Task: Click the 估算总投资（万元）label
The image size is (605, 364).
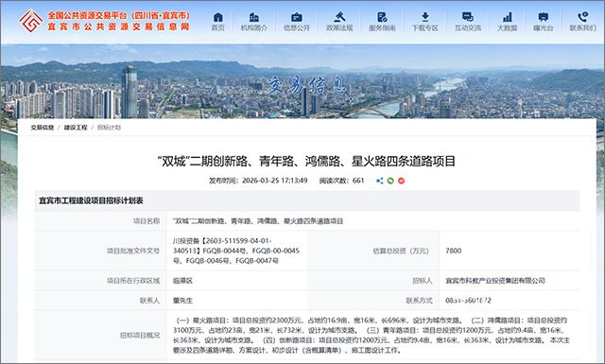Action: [401, 251]
